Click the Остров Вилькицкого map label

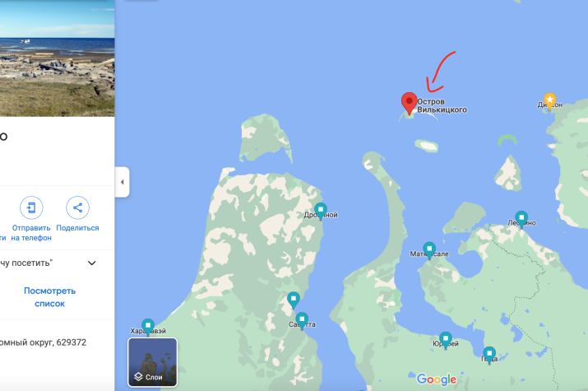click(442, 105)
